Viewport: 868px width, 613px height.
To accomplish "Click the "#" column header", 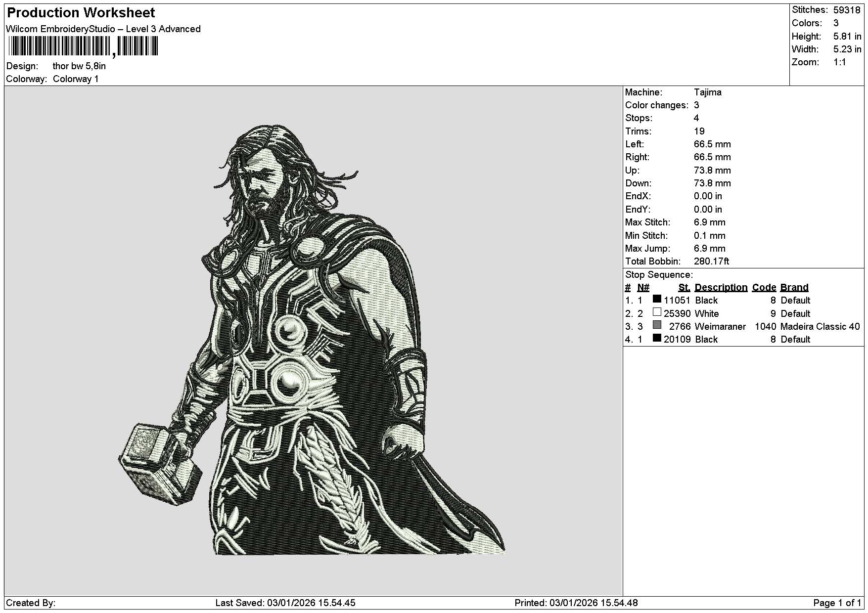I will click(628, 288).
